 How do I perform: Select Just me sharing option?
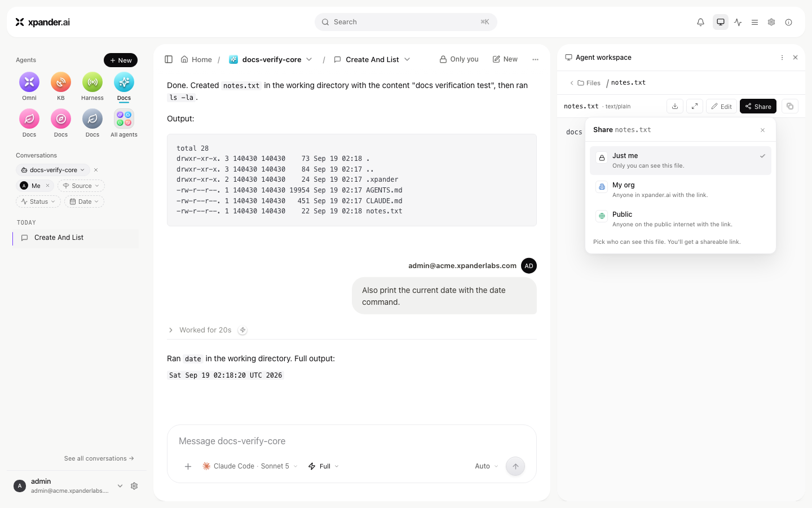coord(681,160)
